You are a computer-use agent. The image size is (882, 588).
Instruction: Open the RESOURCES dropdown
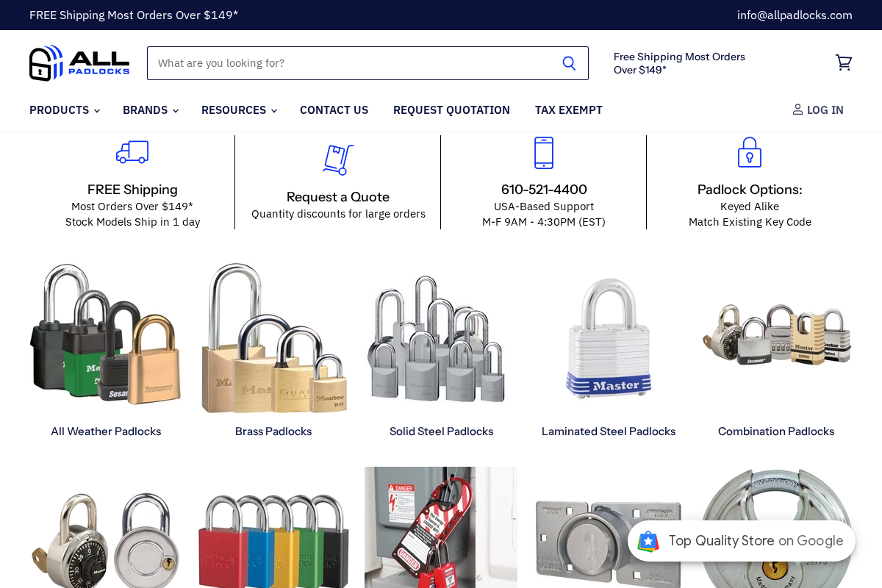click(238, 110)
